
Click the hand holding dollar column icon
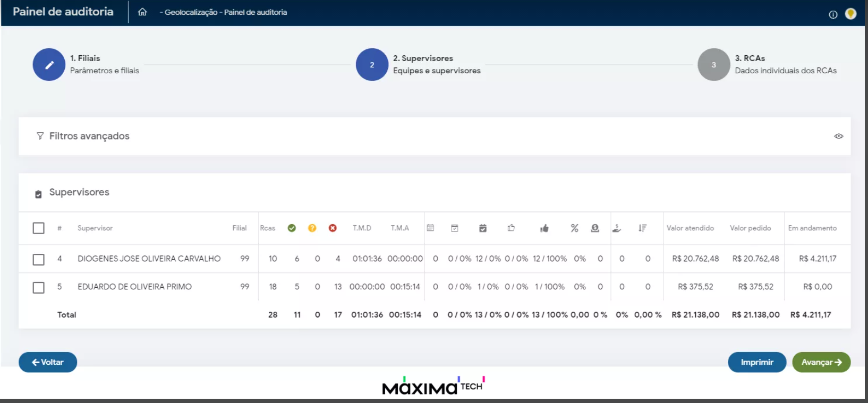pyautogui.click(x=617, y=228)
